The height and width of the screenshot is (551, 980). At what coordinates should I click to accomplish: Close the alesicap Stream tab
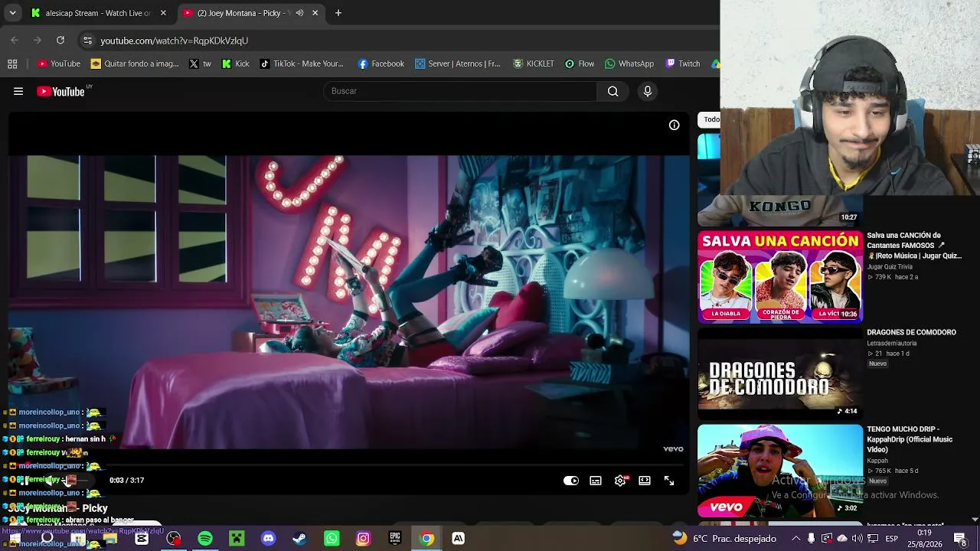click(163, 13)
